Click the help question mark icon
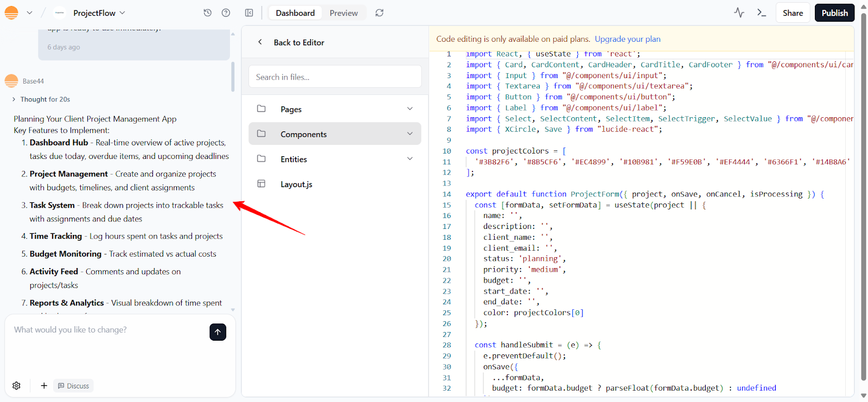Viewport: 868px width, 402px height. (x=226, y=12)
